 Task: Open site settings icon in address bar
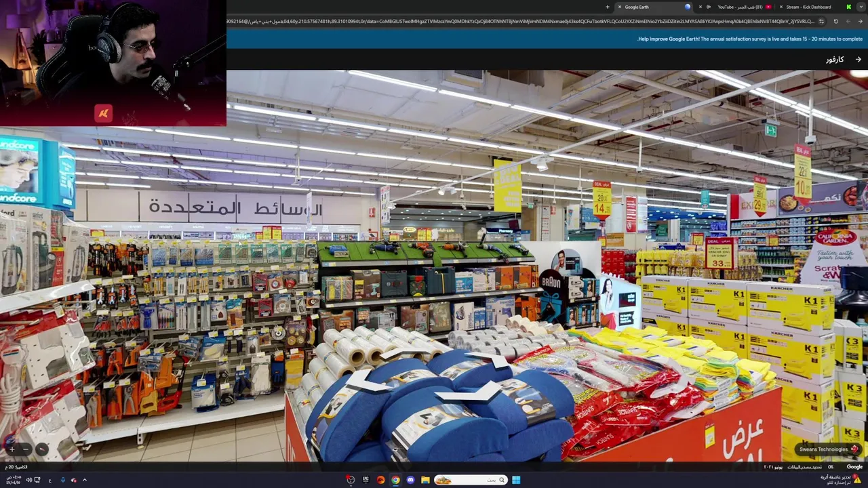click(x=821, y=21)
